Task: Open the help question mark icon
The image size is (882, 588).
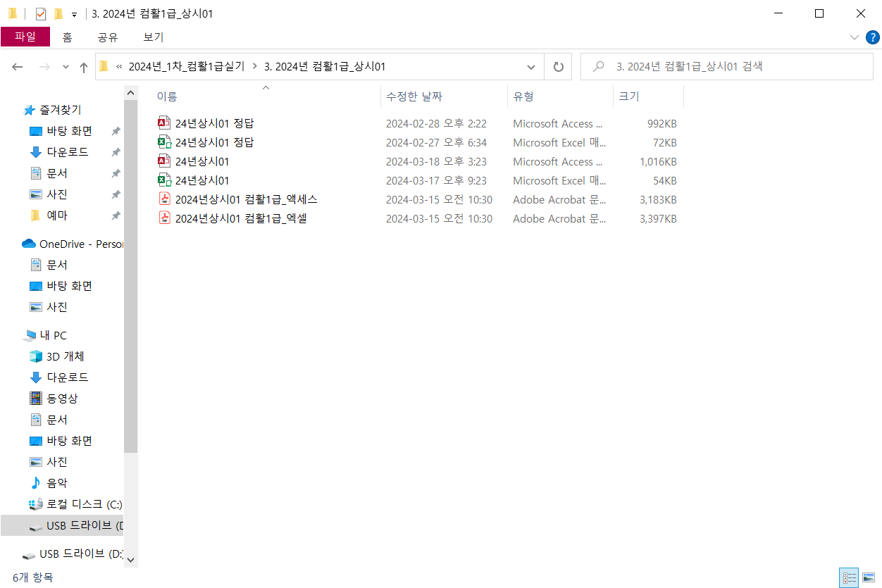Action: click(x=871, y=37)
